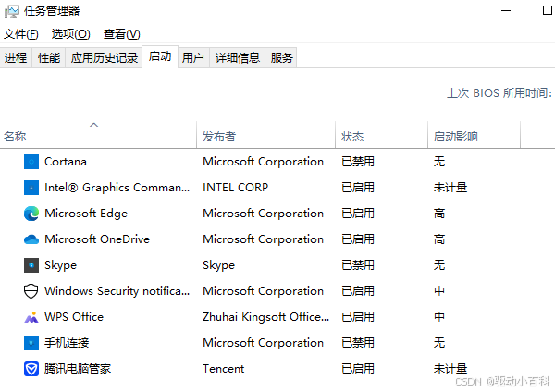Viewport: 555px width, 392px height.
Task: Click the Cortana app icon
Action: click(x=31, y=162)
